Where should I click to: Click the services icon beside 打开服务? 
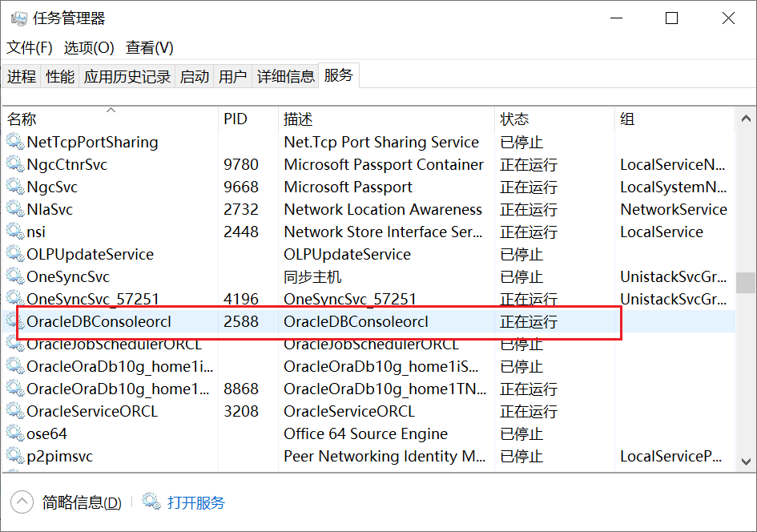tap(151, 502)
